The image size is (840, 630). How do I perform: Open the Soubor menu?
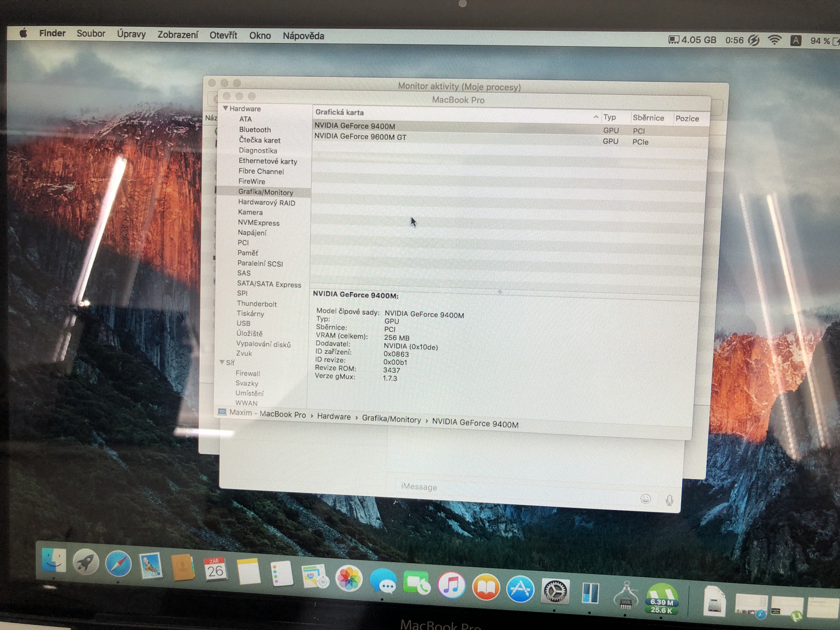91,33
